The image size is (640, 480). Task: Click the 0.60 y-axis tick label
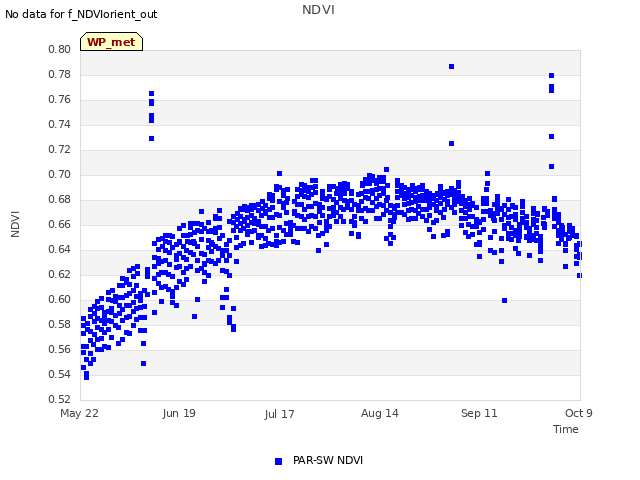(60, 300)
